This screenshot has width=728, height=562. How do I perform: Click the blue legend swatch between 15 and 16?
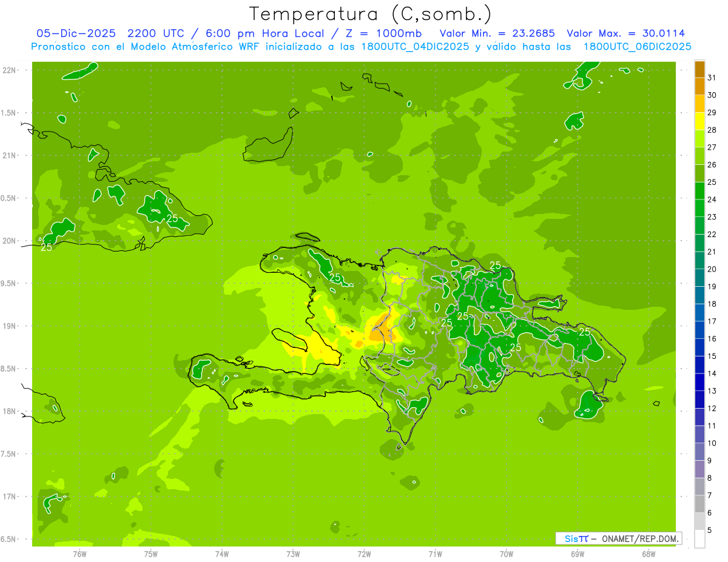(x=699, y=347)
